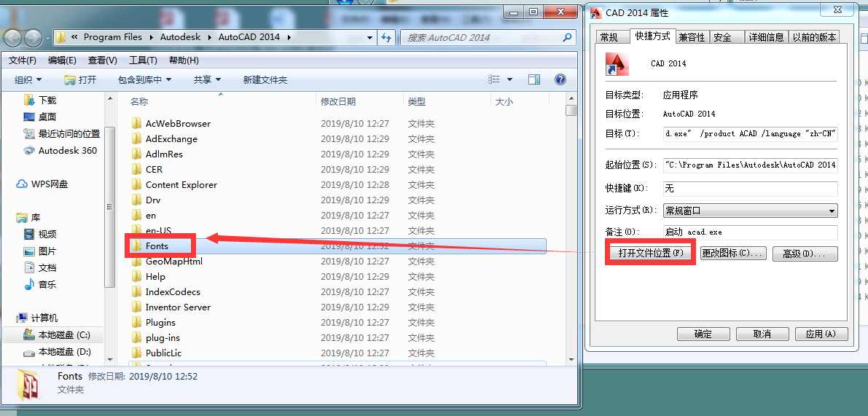Open the 组织 dropdown menu
Image resolution: width=868 pixels, height=416 pixels.
28,79
